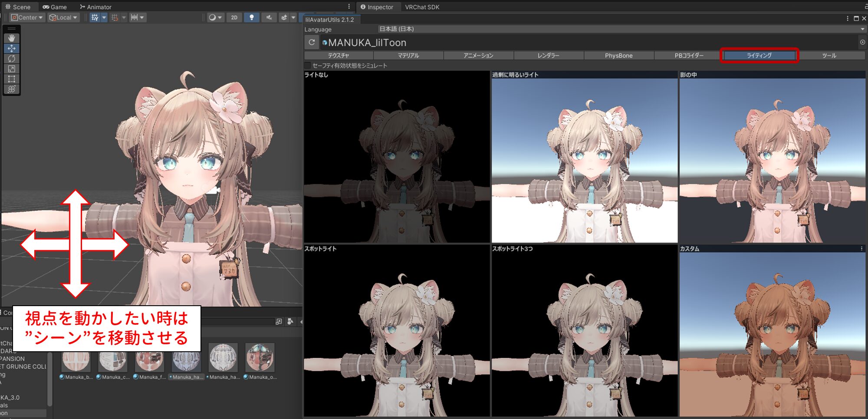Select the Hand view tool
The height and width of the screenshot is (419, 868).
coord(11,38)
